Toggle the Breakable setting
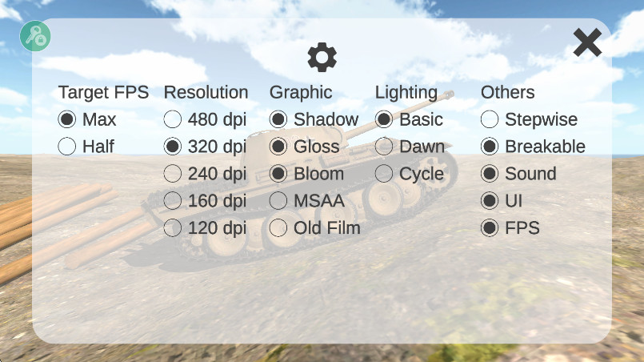This screenshot has width=644, height=362. 490,147
